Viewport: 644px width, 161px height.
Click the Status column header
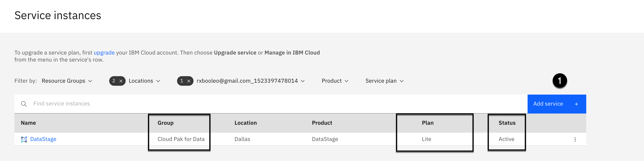point(507,123)
